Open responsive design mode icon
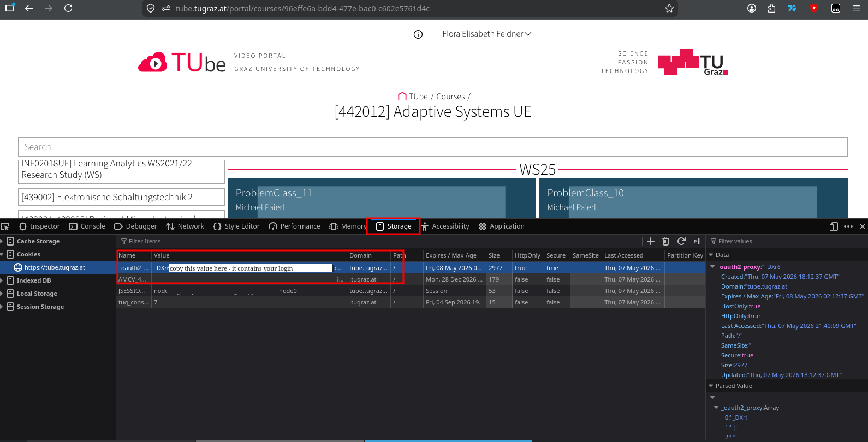868x442 pixels. pos(834,226)
